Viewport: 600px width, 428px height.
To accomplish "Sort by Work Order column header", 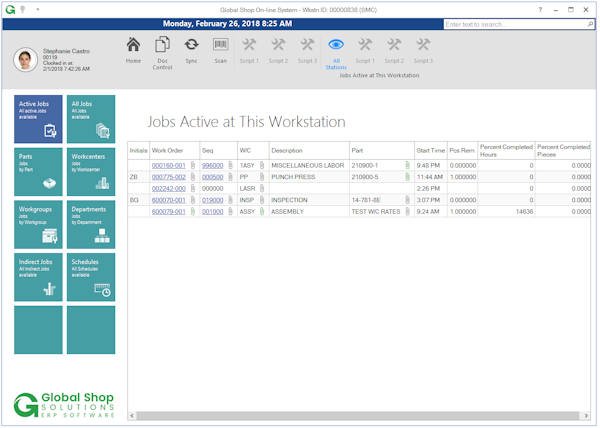I will pos(174,150).
